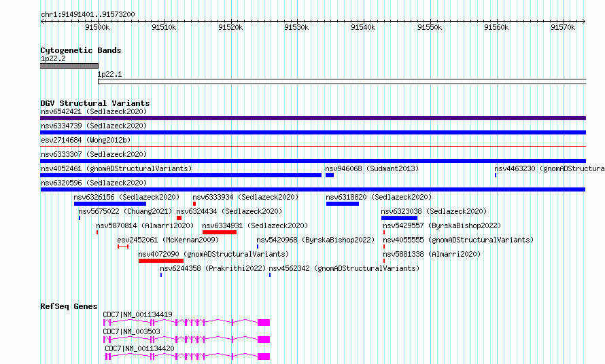This screenshot has width=605, height=364.
Task: Click the 91540k scale tick label
Action: [363, 27]
